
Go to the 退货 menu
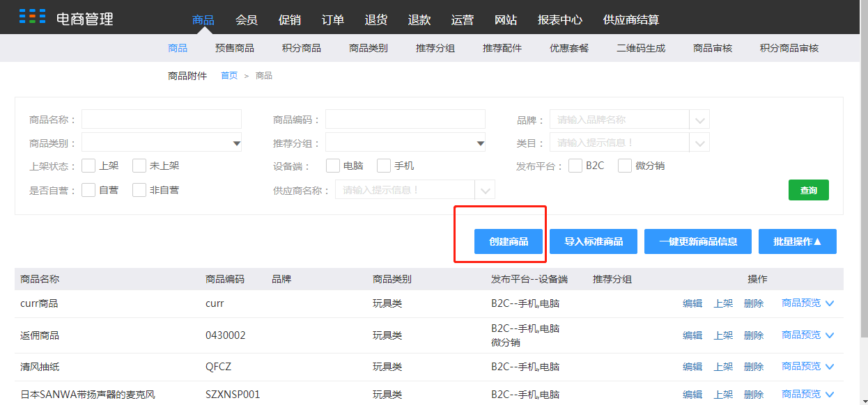pos(376,20)
